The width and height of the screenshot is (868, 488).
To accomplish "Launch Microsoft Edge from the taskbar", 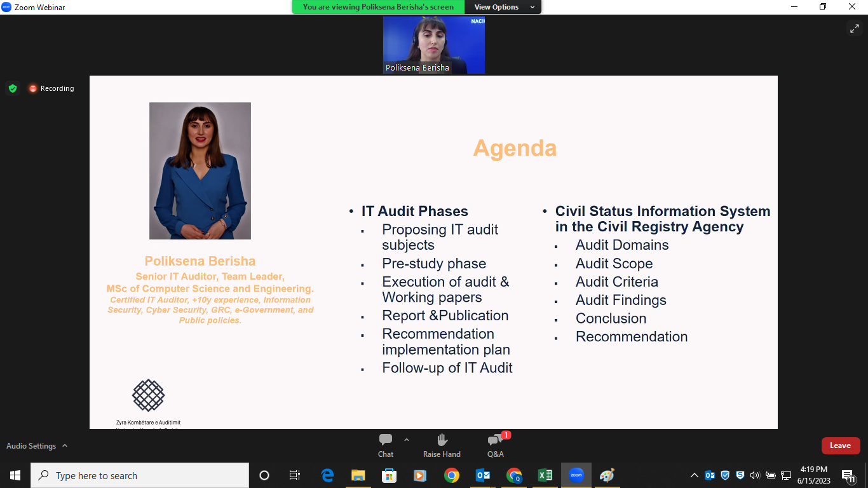I will [x=327, y=475].
